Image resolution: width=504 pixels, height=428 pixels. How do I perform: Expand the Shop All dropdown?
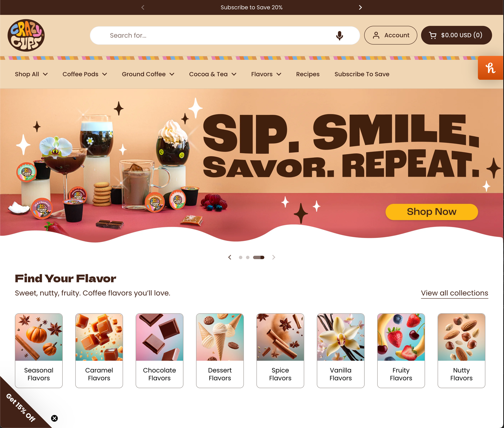tap(31, 74)
